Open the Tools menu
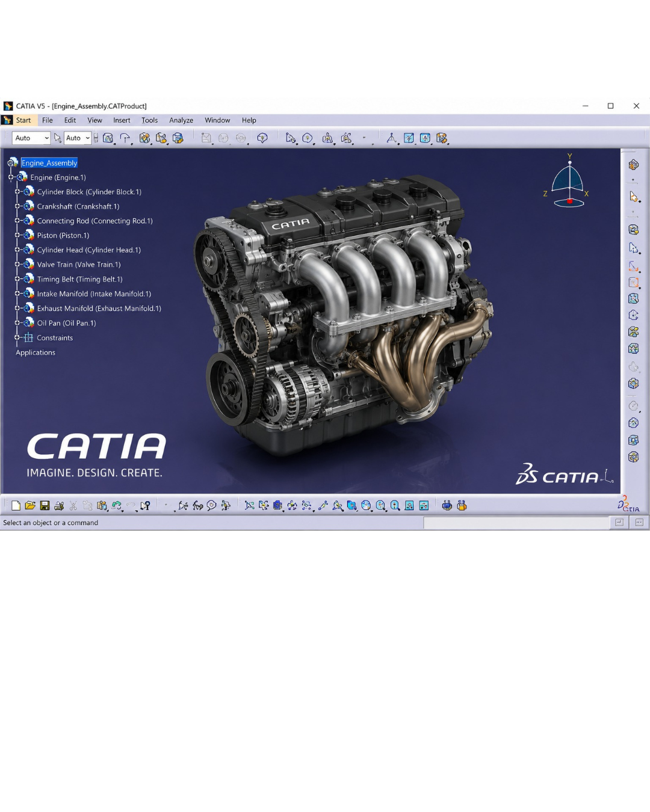This screenshot has height=812, width=650. (x=149, y=120)
